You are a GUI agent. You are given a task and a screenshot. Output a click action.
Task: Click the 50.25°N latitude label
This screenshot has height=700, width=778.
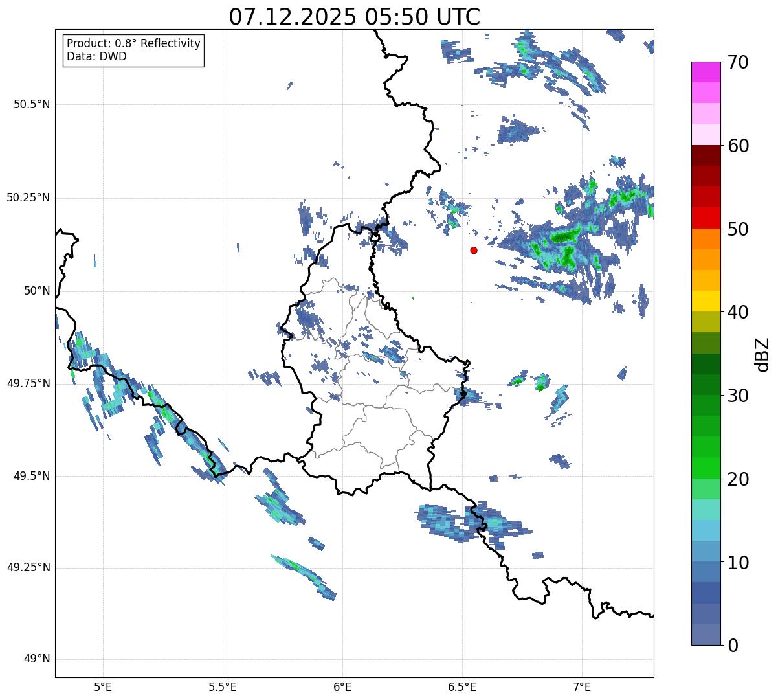[28, 198]
